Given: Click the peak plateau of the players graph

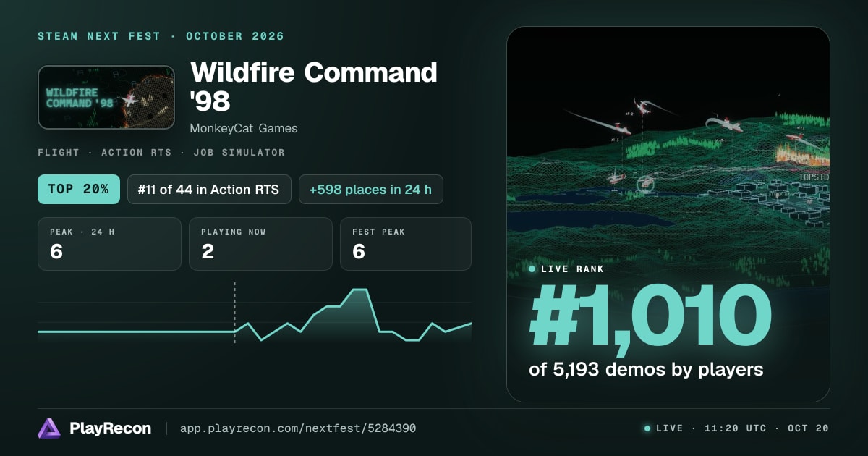Looking at the screenshot, I should 359,290.
